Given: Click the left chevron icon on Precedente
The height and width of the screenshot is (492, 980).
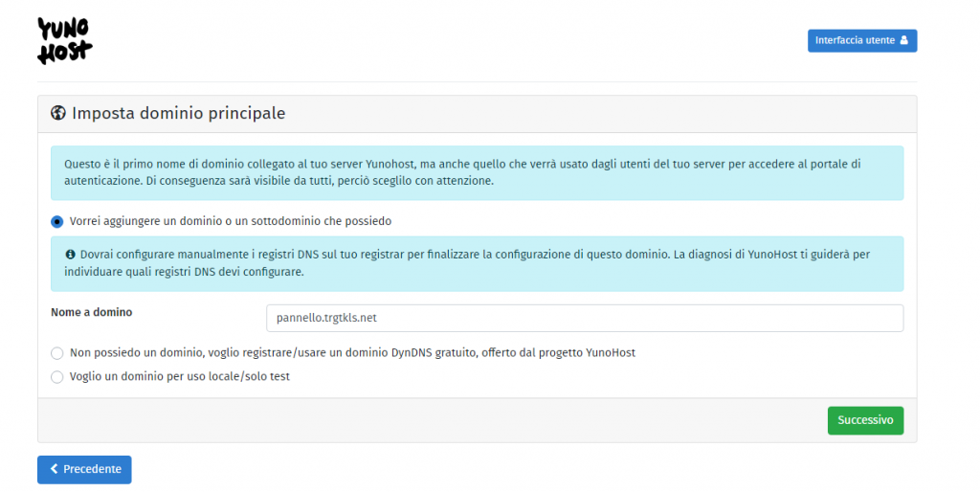Looking at the screenshot, I should (x=54, y=469).
